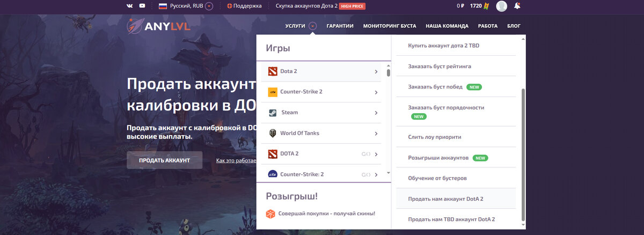Click the GO badge in DOTA 2 row
The width and height of the screenshot is (644, 235).
click(x=366, y=154)
